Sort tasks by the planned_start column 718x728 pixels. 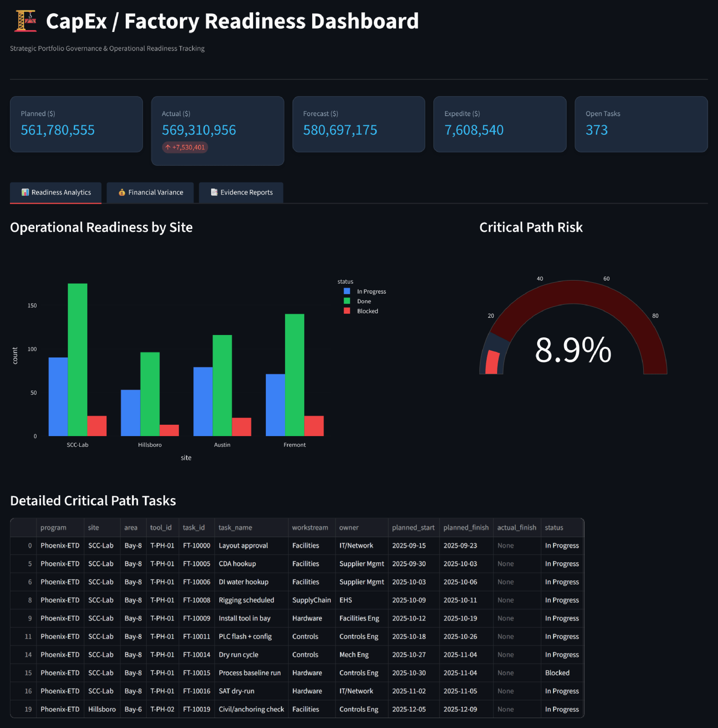pyautogui.click(x=413, y=527)
